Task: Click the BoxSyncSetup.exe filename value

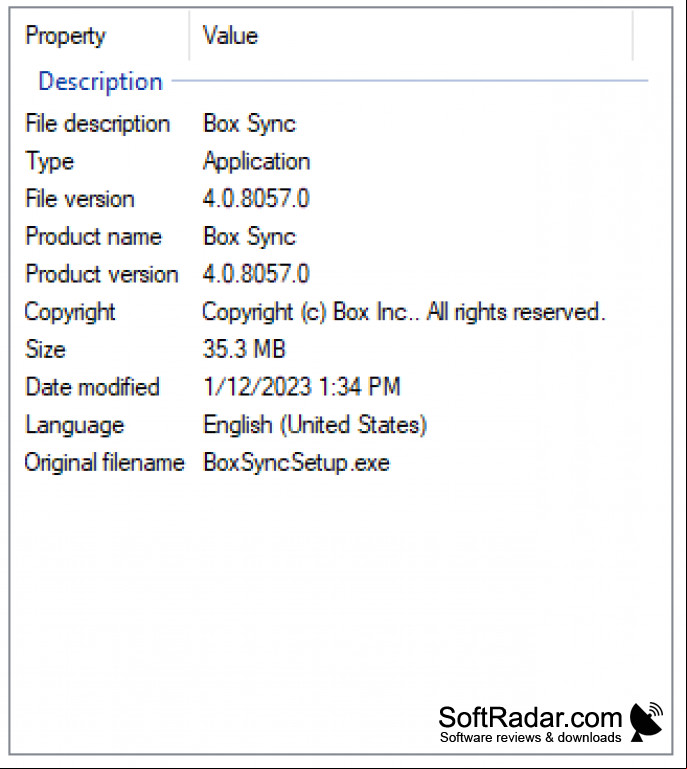Action: 297,462
